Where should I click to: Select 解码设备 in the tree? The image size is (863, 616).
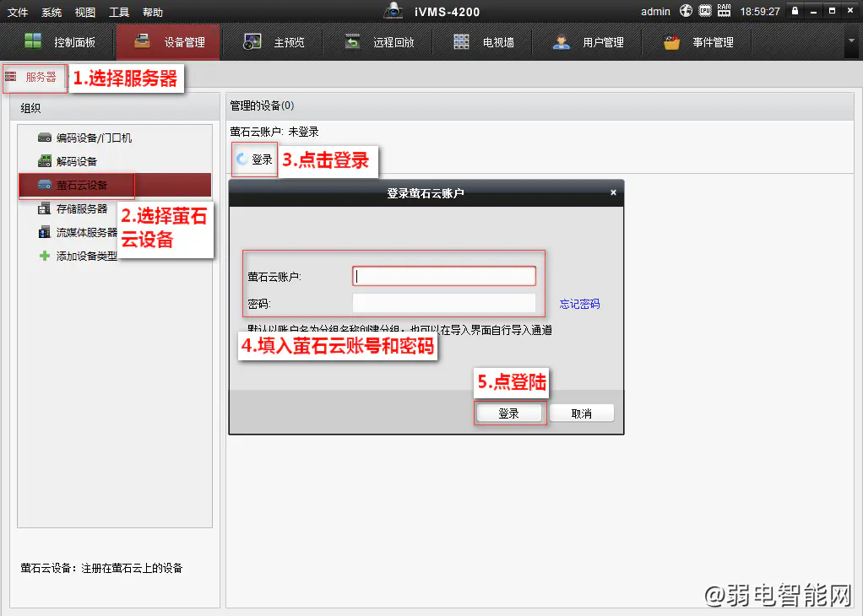pyautogui.click(x=76, y=161)
